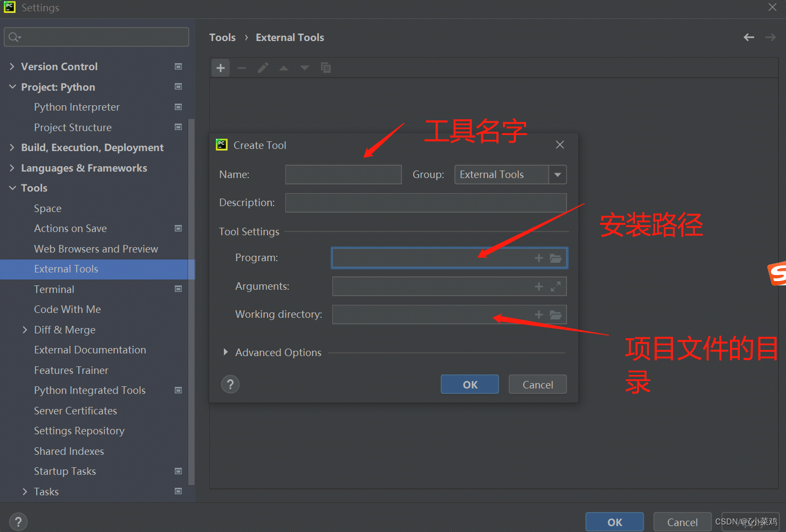The image size is (786, 532).
Task: Browse for a Program using the folder icon
Action: click(556, 258)
